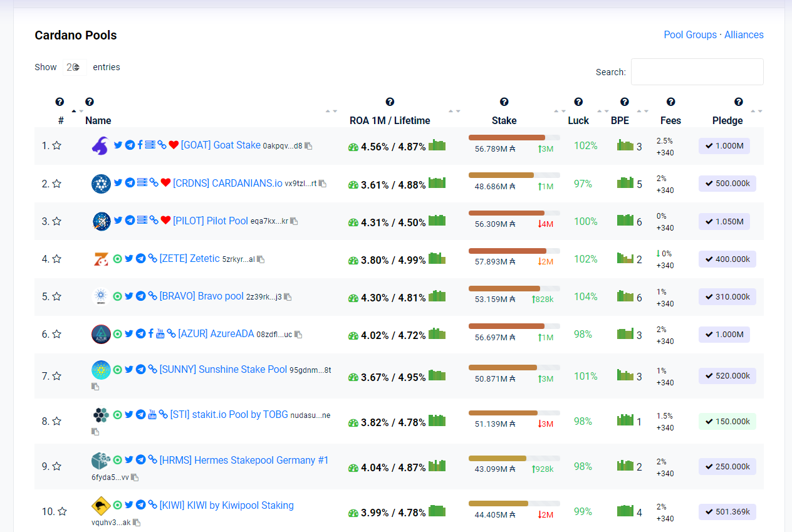Click the red heart icon on the Pilot Pool row

point(165,221)
